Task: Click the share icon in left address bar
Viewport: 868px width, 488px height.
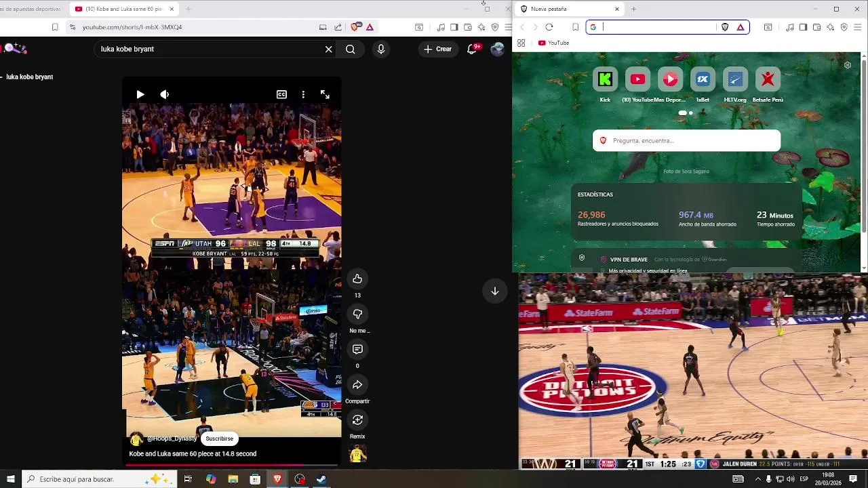Action: click(x=338, y=27)
